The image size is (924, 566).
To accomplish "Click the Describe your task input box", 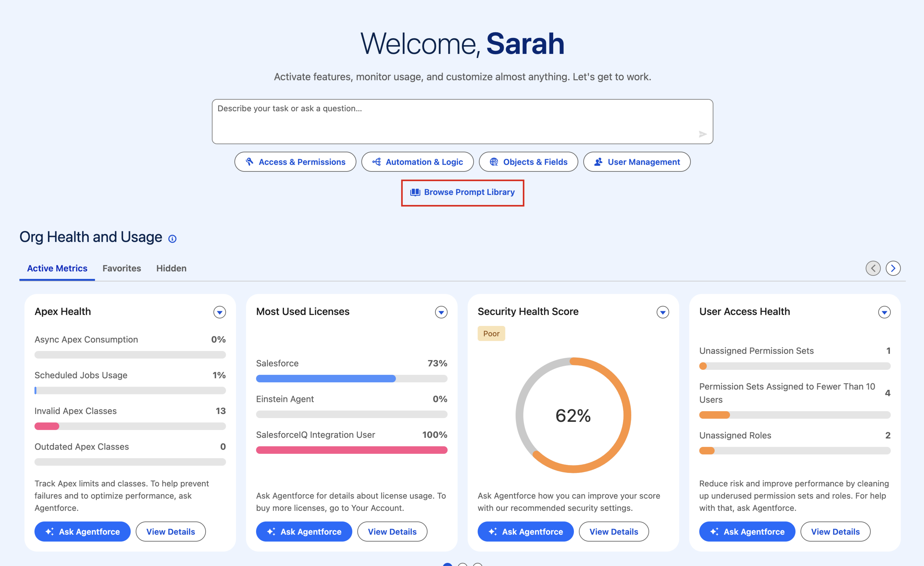I will click(x=462, y=122).
